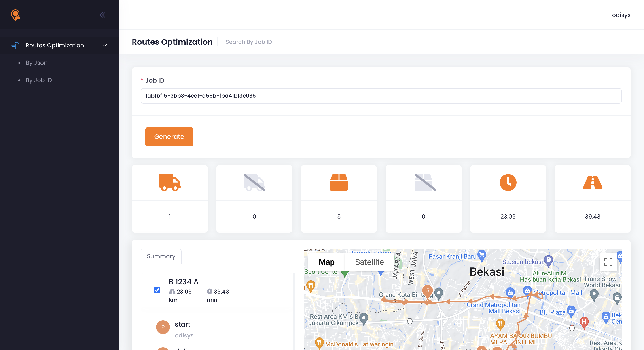Uncheck the B 1234 A vehicle checkbox

click(x=157, y=290)
